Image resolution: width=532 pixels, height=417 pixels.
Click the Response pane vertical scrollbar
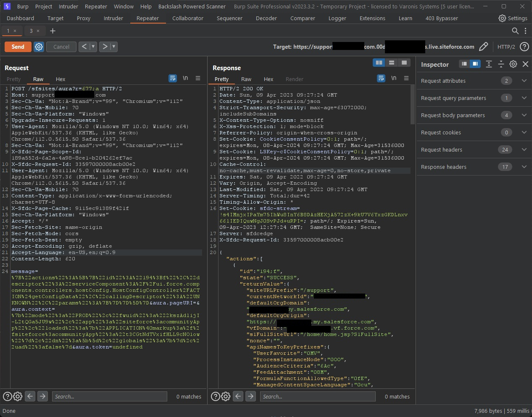point(413,105)
